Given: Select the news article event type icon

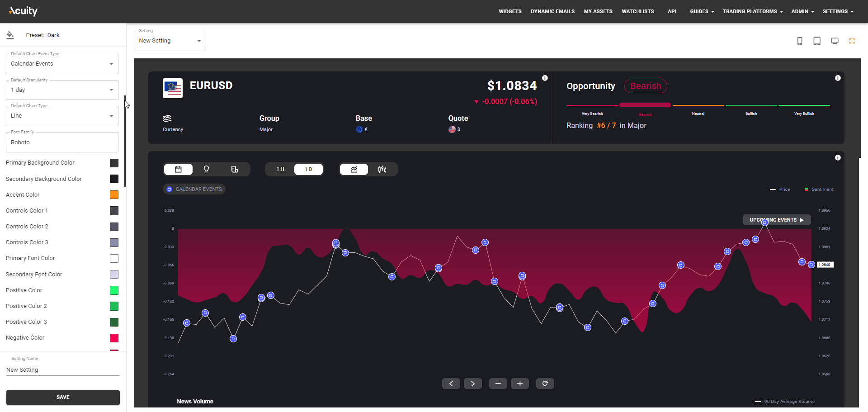Looking at the screenshot, I should [x=234, y=169].
